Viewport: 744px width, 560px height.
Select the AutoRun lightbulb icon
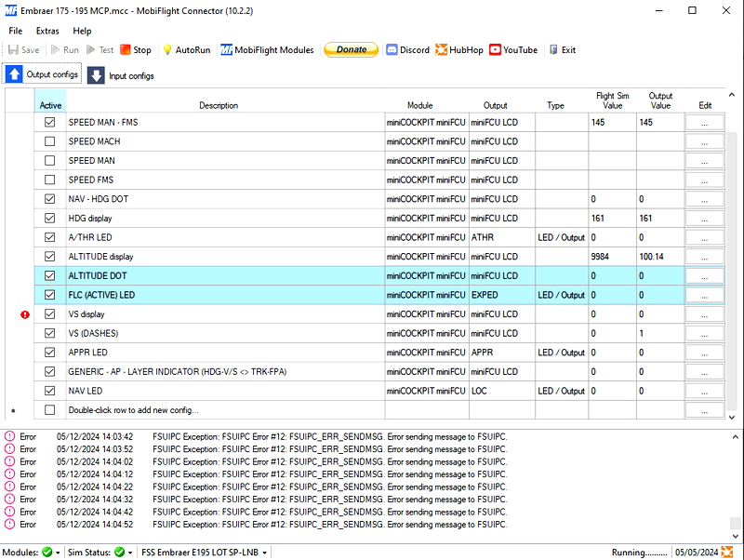pyautogui.click(x=167, y=50)
